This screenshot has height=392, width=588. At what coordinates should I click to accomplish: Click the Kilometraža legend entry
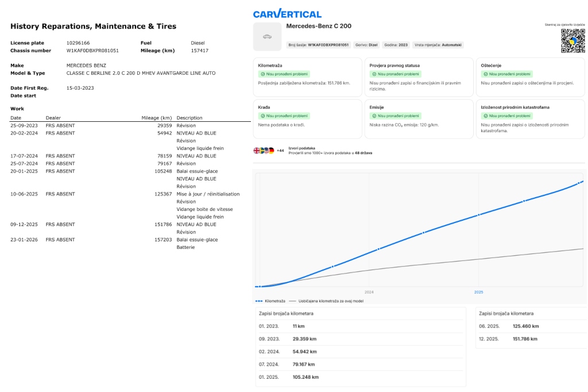pos(270,301)
